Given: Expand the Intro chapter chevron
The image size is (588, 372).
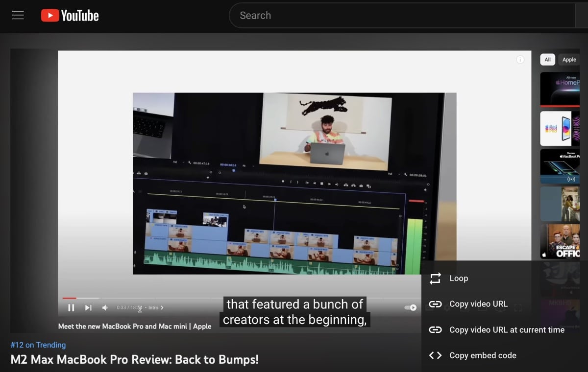Looking at the screenshot, I should tap(162, 308).
